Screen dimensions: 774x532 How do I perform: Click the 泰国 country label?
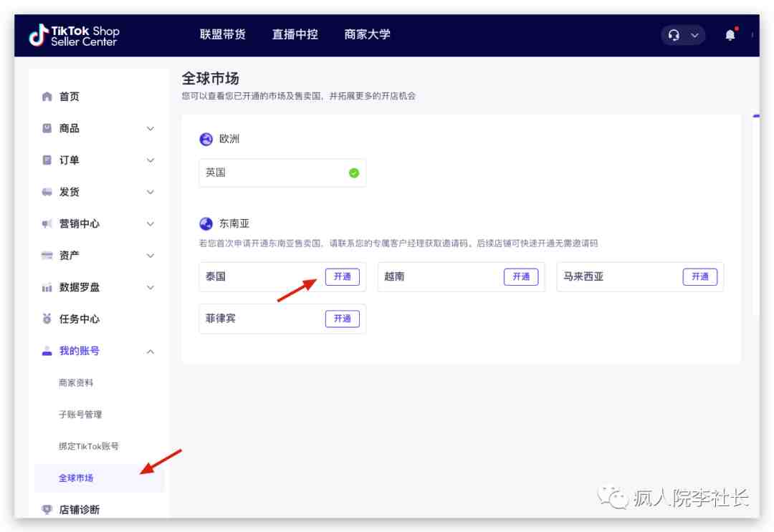[216, 276]
